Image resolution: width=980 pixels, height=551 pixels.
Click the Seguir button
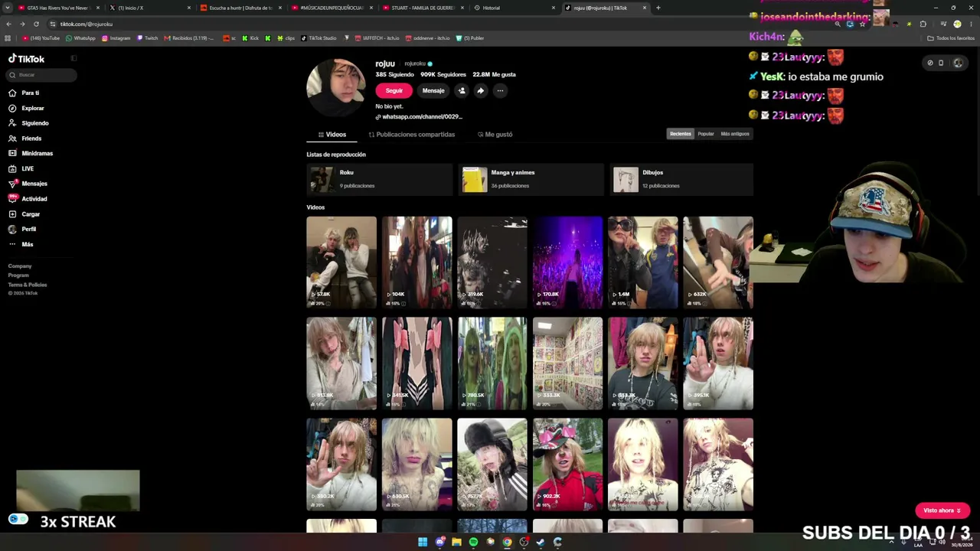(394, 90)
